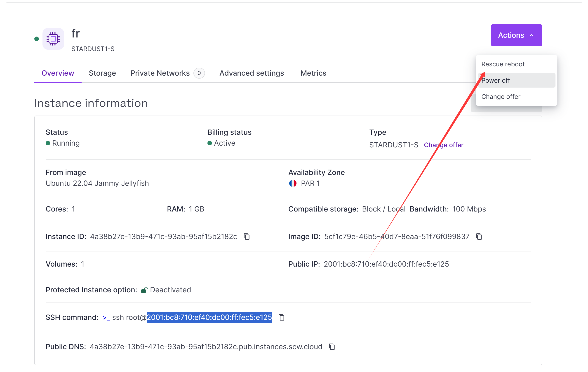Copy the SSH command via its copy icon

coord(281,317)
